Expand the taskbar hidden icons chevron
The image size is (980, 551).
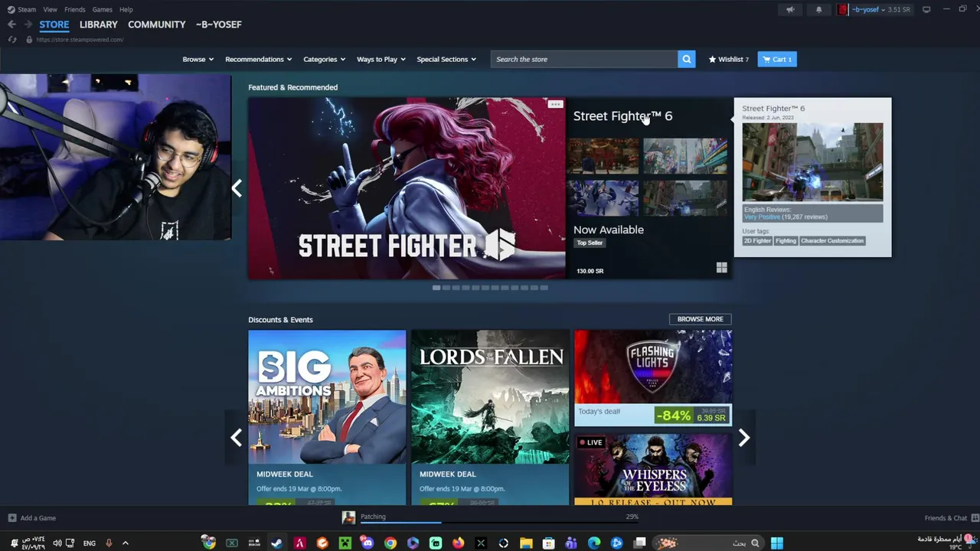point(126,543)
